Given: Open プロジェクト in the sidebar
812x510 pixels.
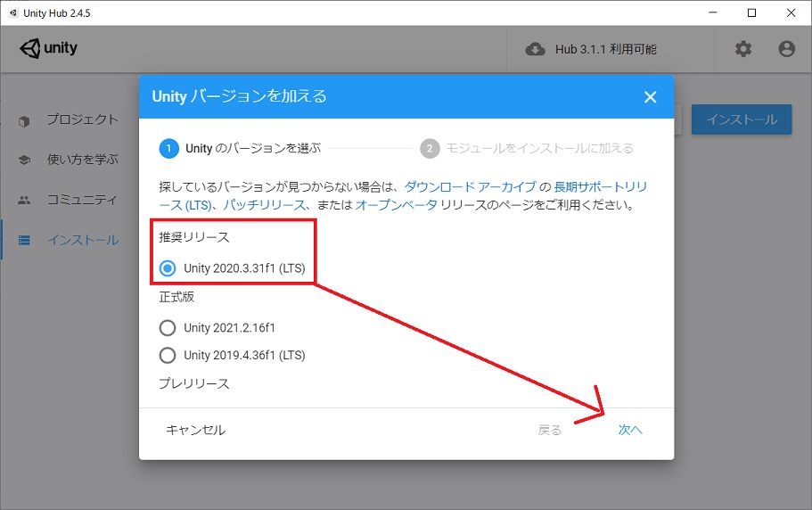Looking at the screenshot, I should coord(83,119).
